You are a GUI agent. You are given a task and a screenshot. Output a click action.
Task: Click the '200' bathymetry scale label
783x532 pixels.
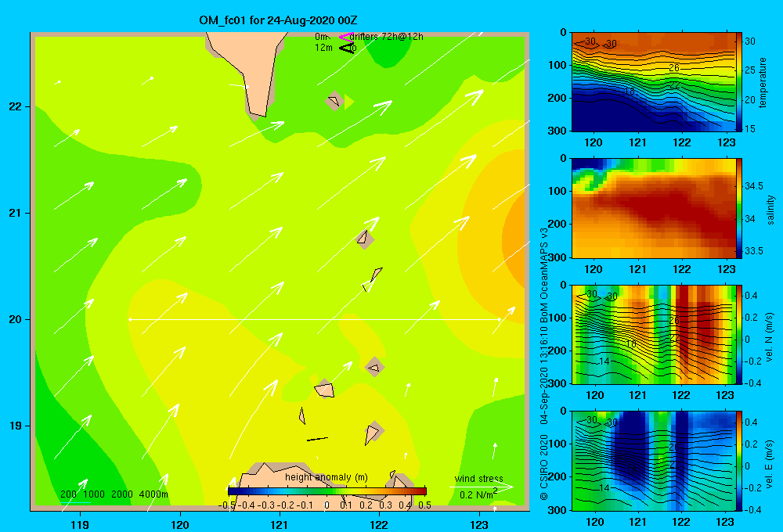[x=69, y=494]
